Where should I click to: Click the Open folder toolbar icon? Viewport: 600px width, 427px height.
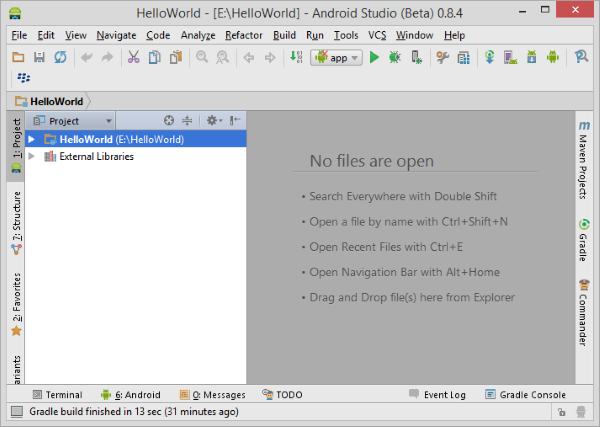pos(18,57)
